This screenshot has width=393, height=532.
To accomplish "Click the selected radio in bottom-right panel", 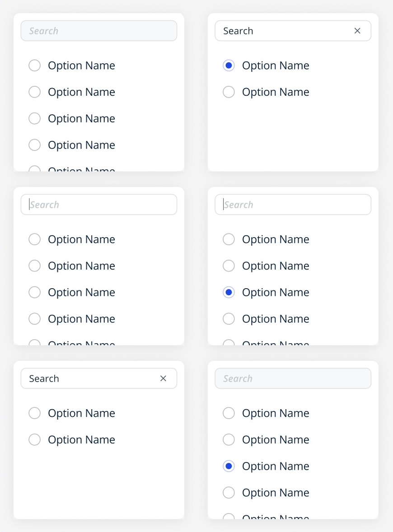I will coord(229,466).
